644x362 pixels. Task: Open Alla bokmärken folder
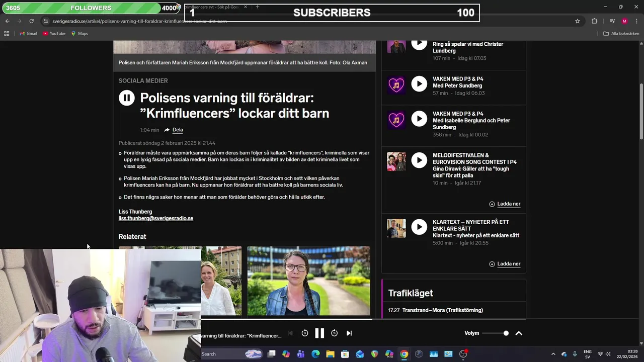point(622,33)
